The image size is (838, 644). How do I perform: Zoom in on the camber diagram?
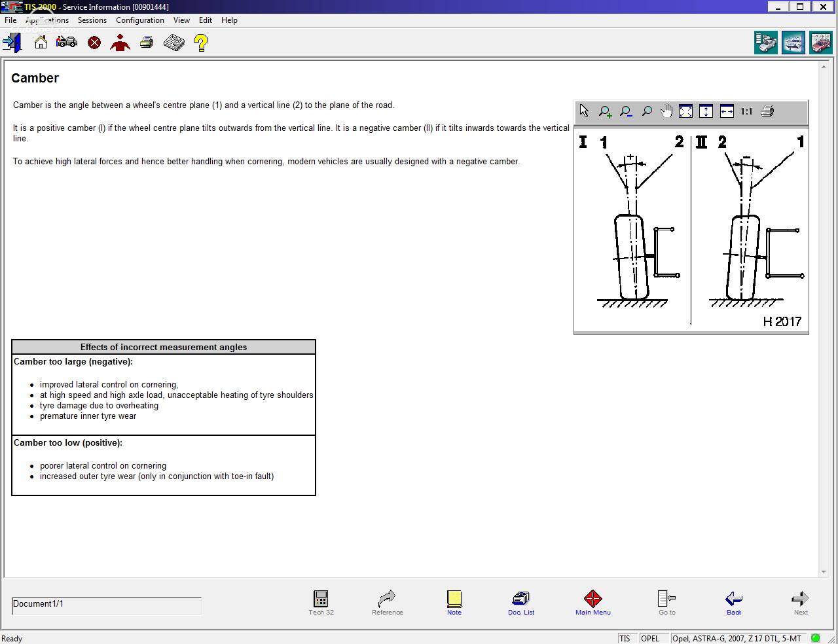coord(606,112)
